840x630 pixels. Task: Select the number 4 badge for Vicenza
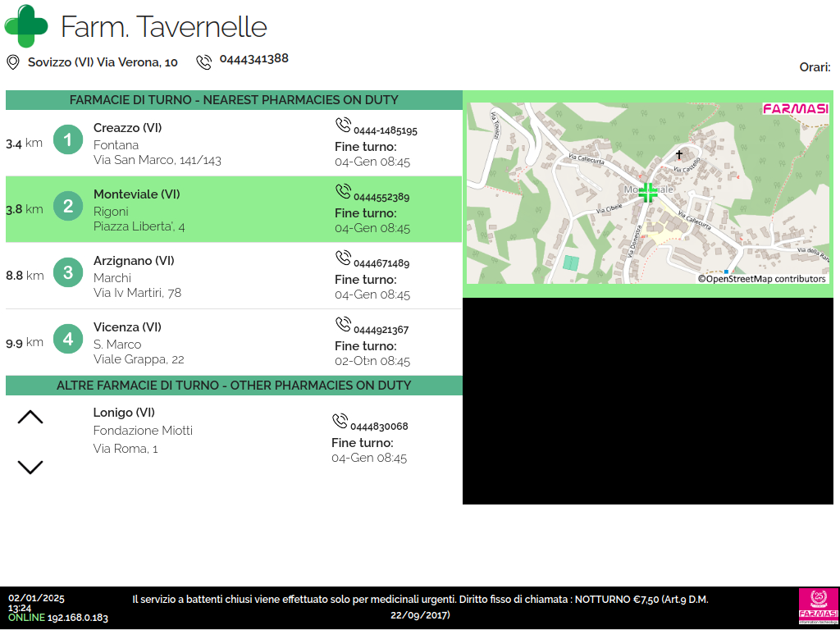coord(68,339)
